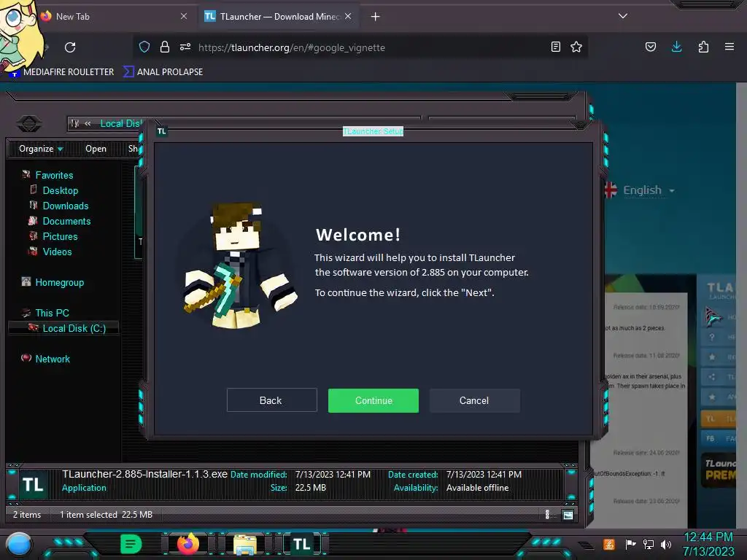Click the Explorer back navigation button
This screenshot has height=560, width=747.
[x=29, y=124]
